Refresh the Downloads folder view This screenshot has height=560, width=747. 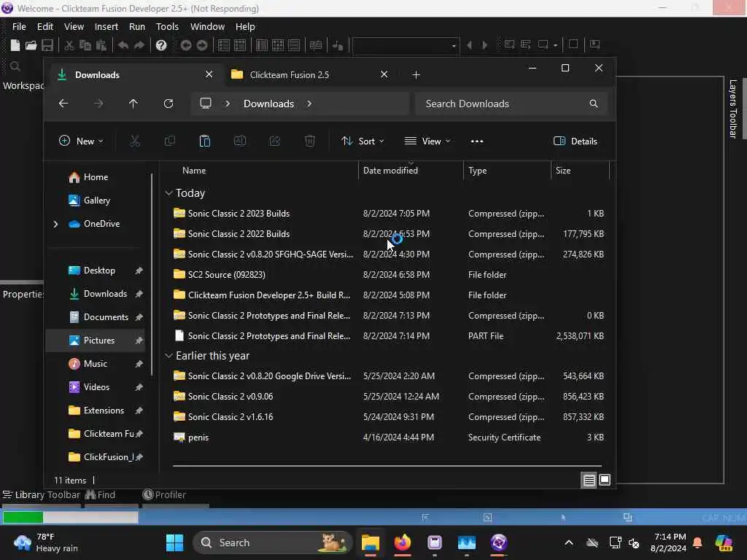pos(169,104)
